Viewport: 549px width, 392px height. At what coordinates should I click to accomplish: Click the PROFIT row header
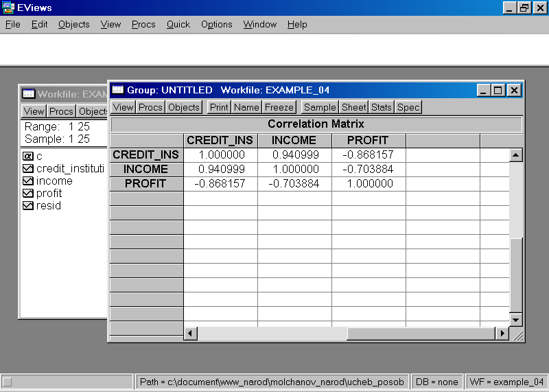(x=146, y=183)
